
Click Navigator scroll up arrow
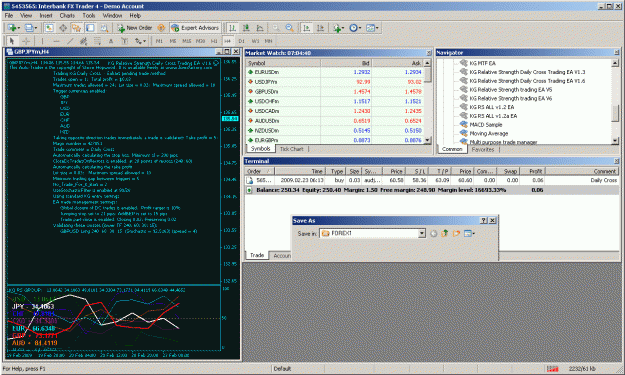click(x=615, y=63)
